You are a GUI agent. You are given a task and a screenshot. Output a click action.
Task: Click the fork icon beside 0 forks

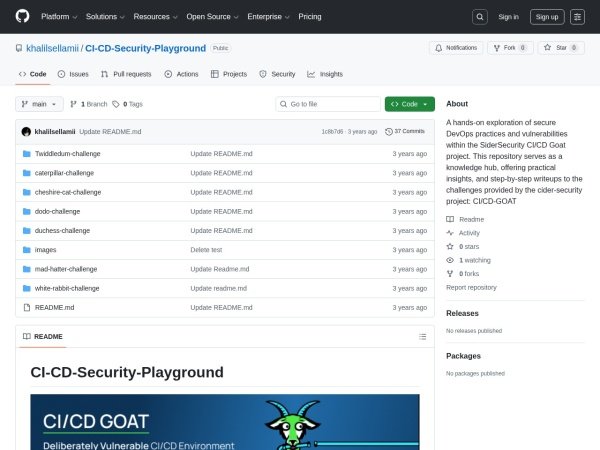click(x=450, y=274)
